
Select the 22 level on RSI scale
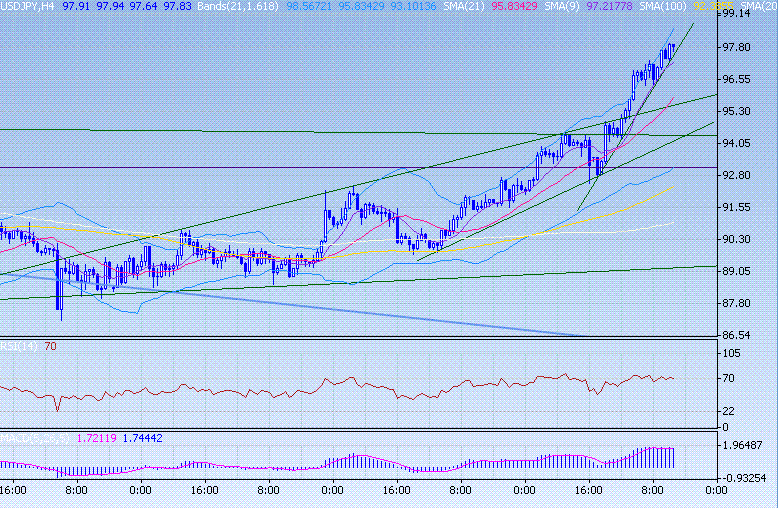[x=728, y=411]
